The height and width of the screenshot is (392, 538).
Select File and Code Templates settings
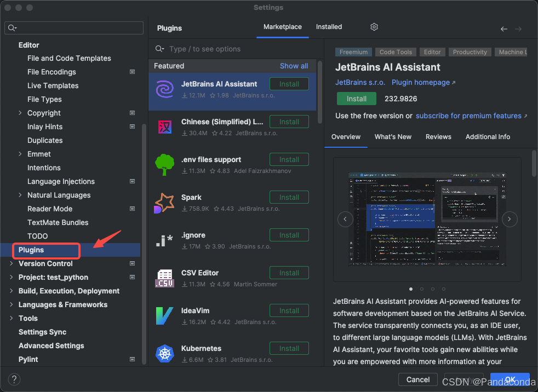coord(69,58)
